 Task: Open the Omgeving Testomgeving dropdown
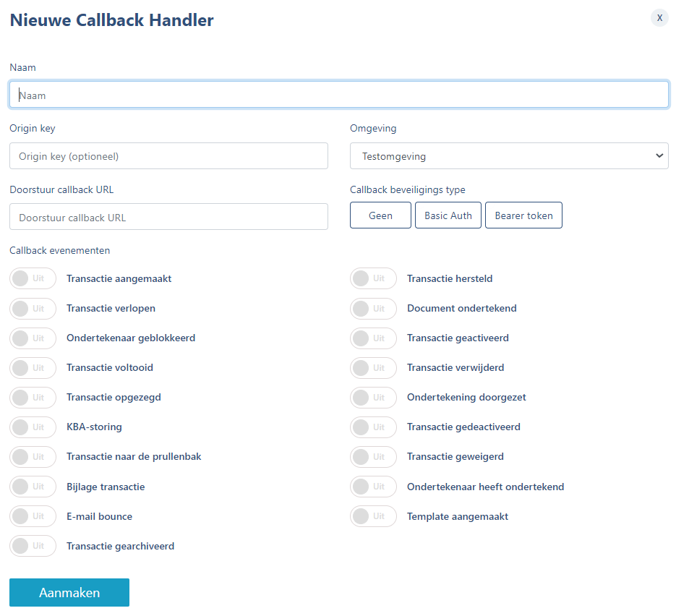coord(509,156)
